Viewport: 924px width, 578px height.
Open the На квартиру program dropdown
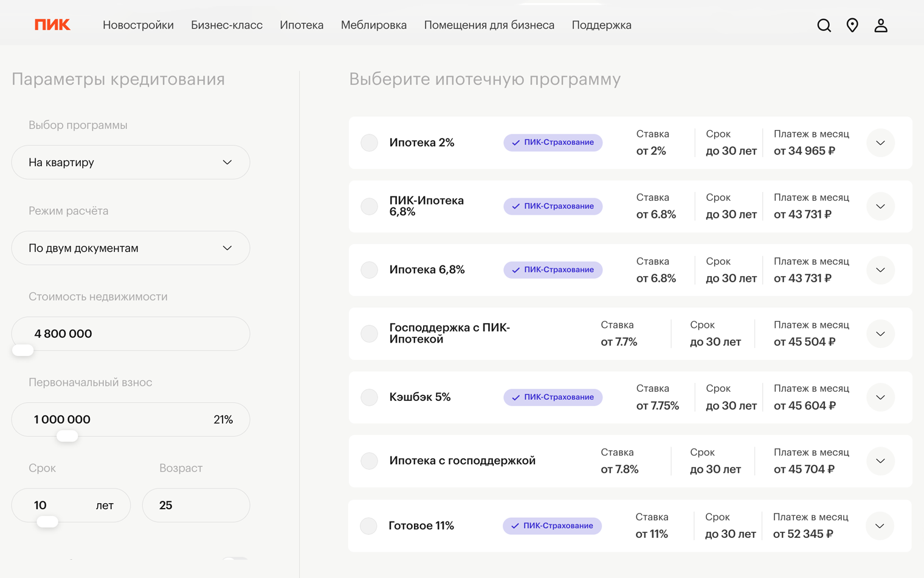point(131,162)
